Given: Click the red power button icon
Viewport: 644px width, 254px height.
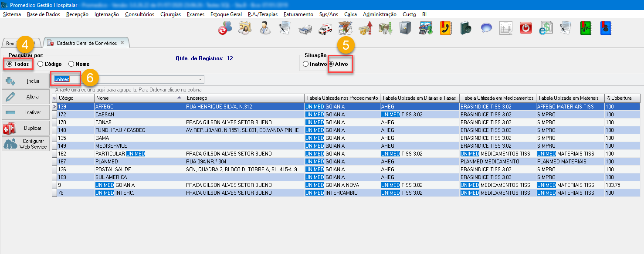Looking at the screenshot, I should tap(526, 28).
